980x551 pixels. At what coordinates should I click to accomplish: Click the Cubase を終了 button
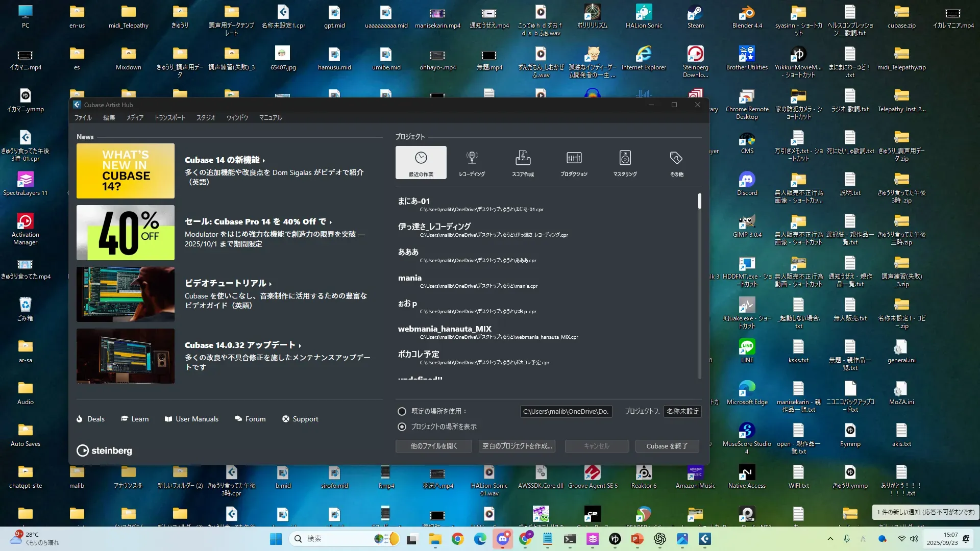point(667,446)
